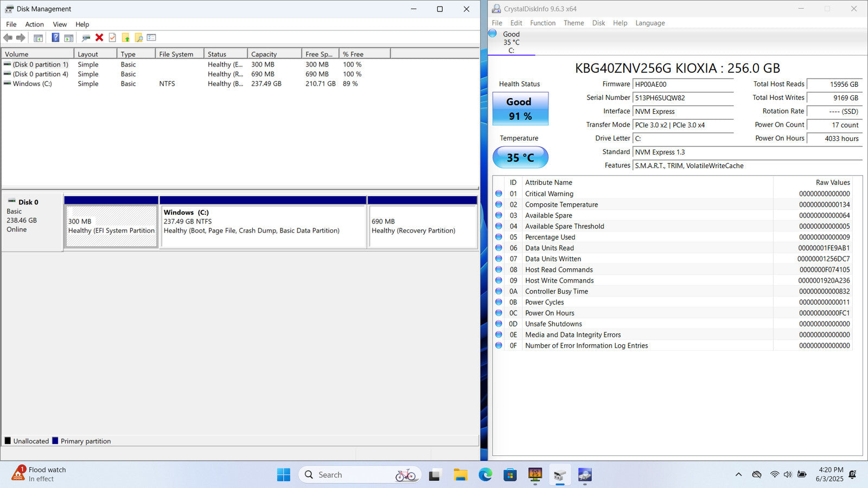Click the disk connector icon left of the red X

(x=86, y=38)
